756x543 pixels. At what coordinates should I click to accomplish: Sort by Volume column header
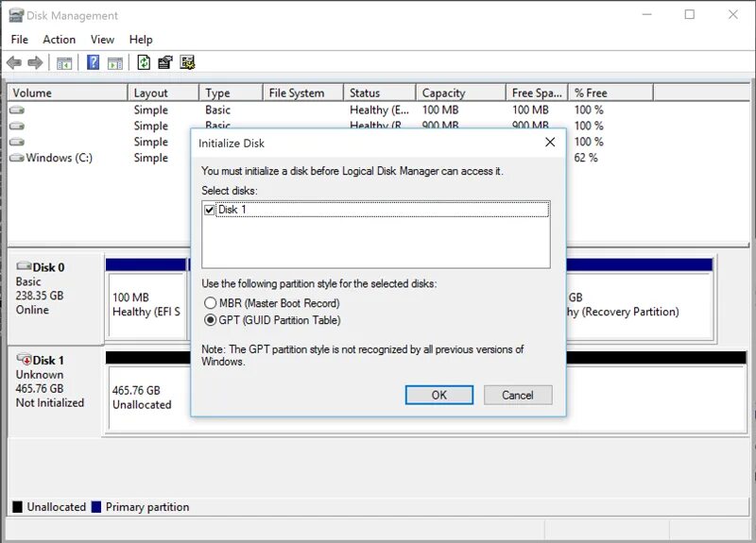(x=67, y=93)
